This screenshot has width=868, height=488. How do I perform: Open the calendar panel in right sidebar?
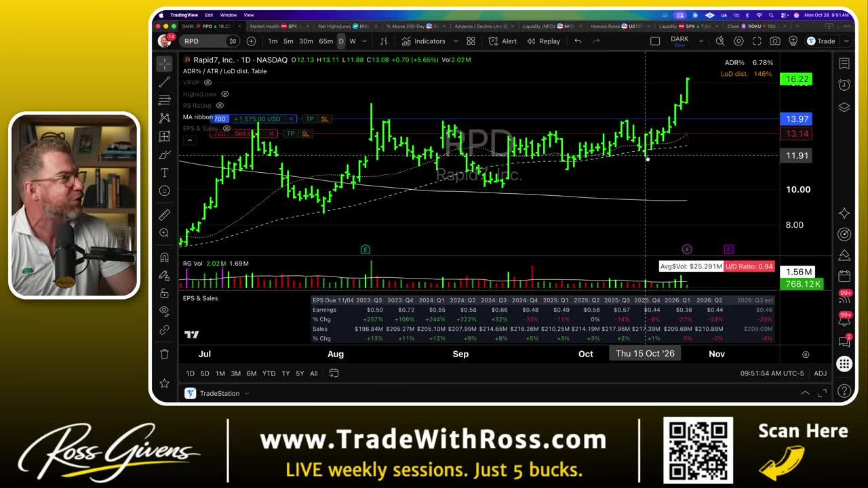point(844,276)
